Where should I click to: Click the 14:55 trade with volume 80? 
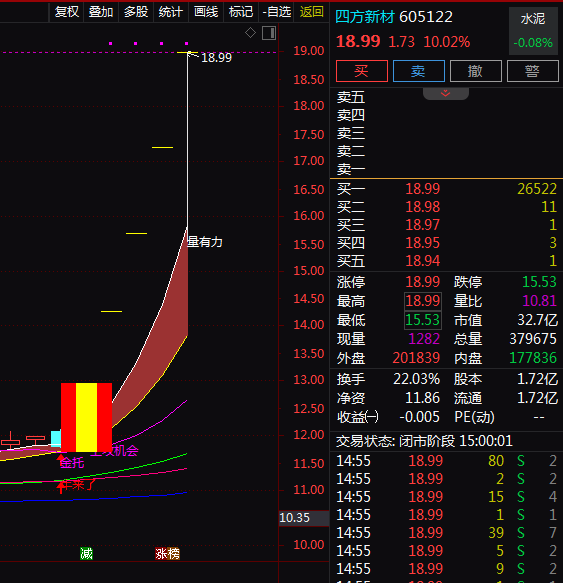click(446, 461)
